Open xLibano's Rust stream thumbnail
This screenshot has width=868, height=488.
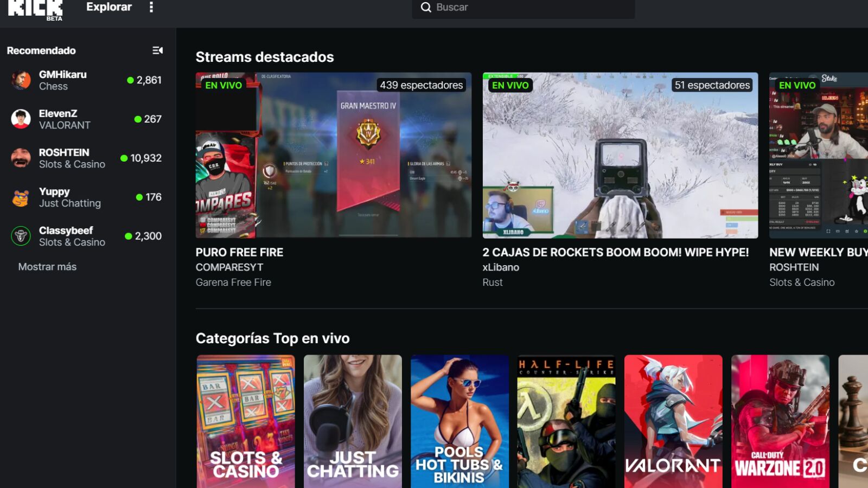pos(620,155)
